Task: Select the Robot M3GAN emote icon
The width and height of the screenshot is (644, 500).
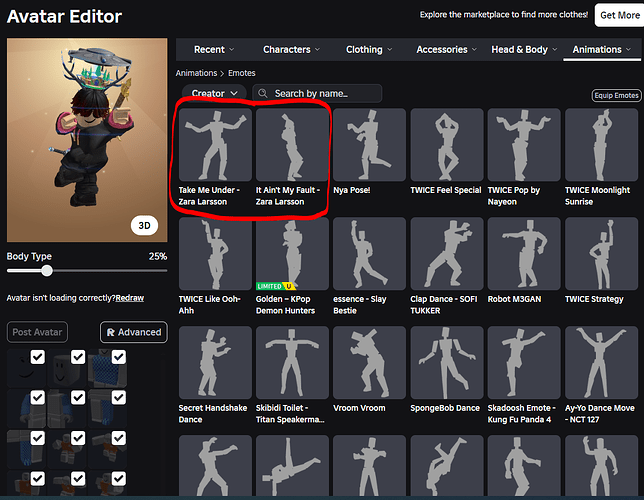Action: coord(524,253)
